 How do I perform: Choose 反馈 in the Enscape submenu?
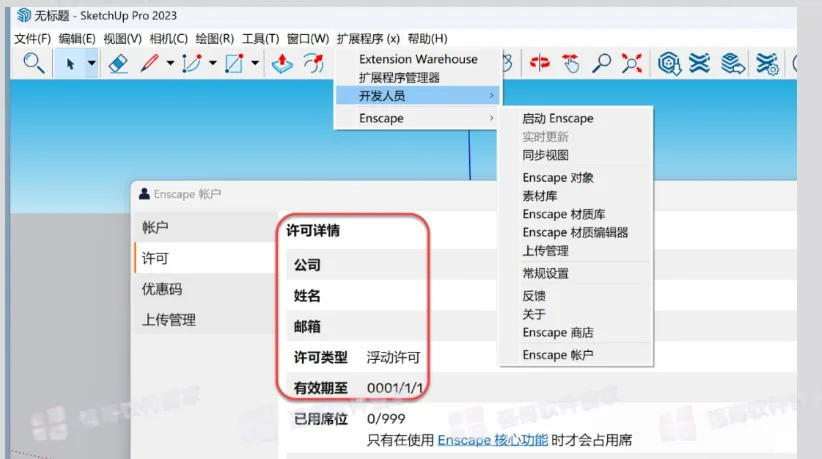tap(534, 296)
